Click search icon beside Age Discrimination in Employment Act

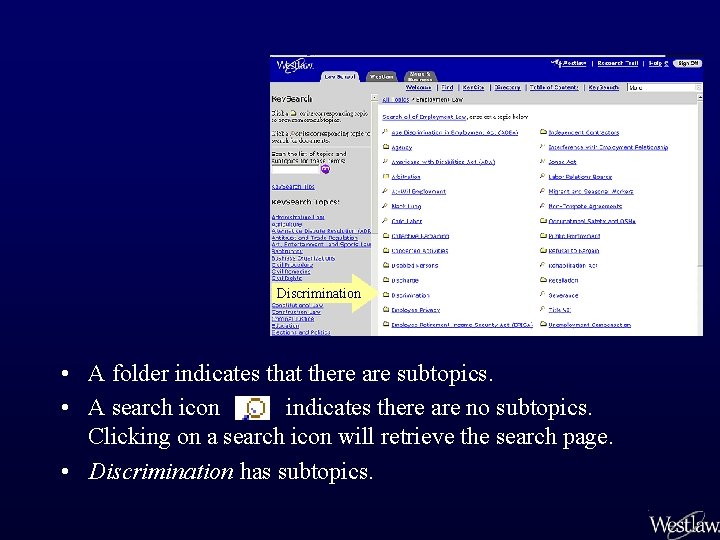(385, 132)
